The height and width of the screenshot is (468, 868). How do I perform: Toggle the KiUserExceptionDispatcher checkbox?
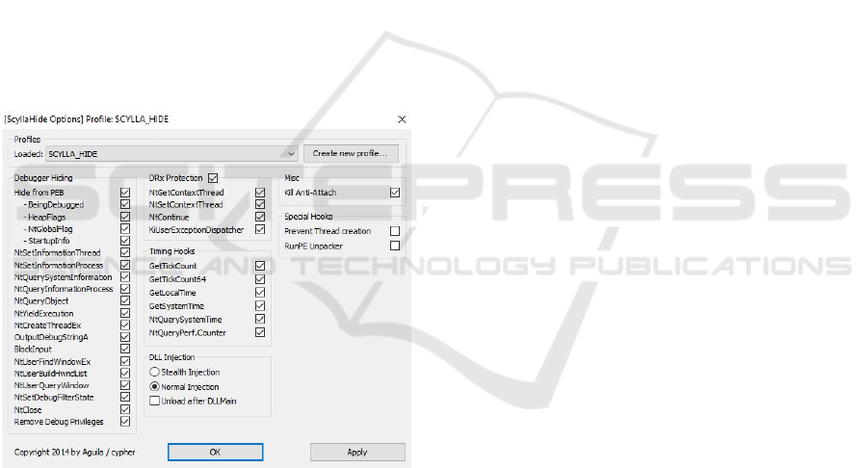click(x=260, y=229)
